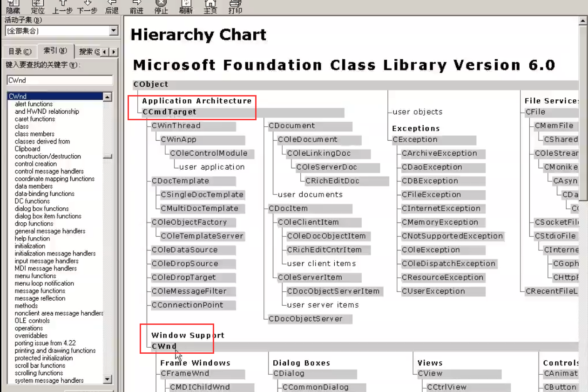Open the CWinApp class link
Image resolution: width=588 pixels, height=392 pixels.
(x=179, y=139)
